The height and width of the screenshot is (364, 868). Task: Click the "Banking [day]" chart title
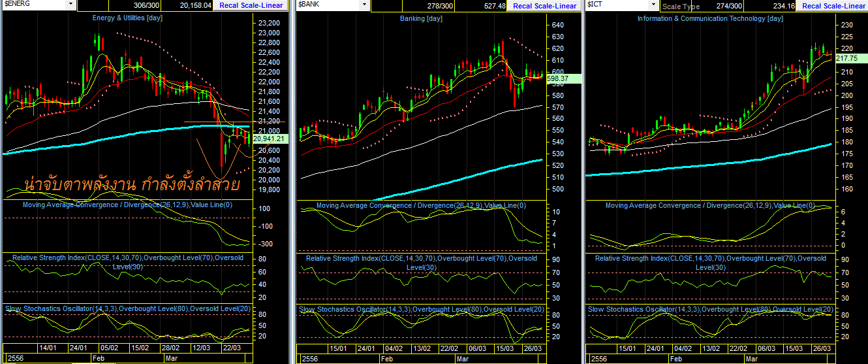421,18
